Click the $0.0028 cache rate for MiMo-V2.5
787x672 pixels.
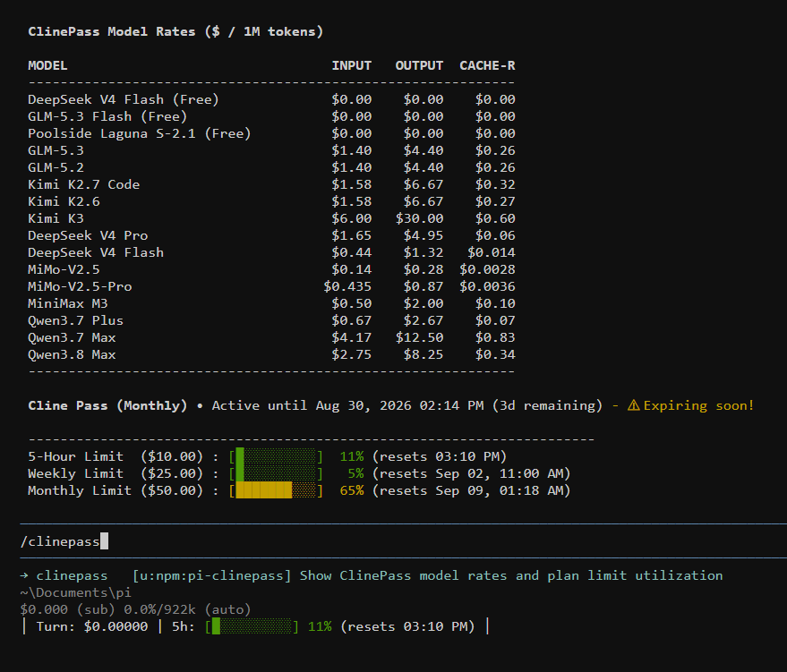487,270
